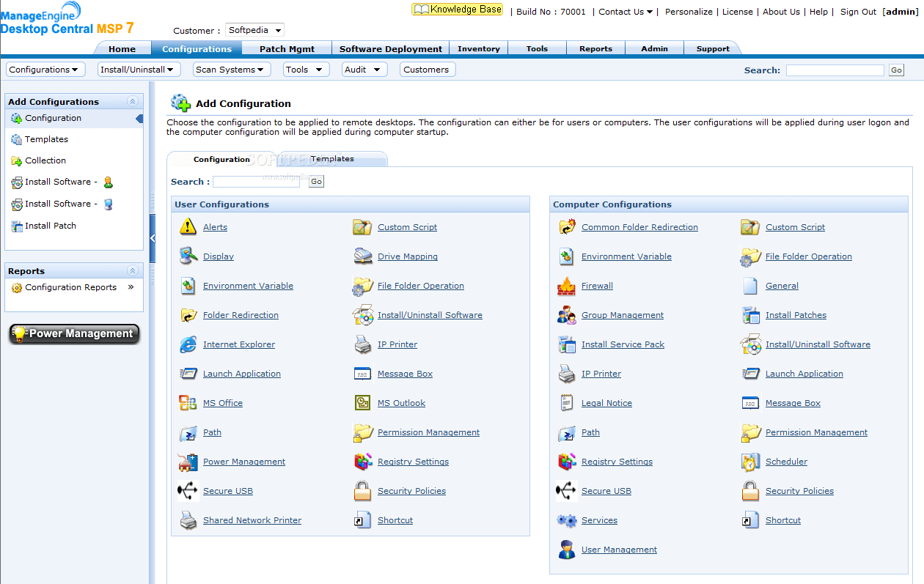Switch to the Templates tab

[333, 158]
